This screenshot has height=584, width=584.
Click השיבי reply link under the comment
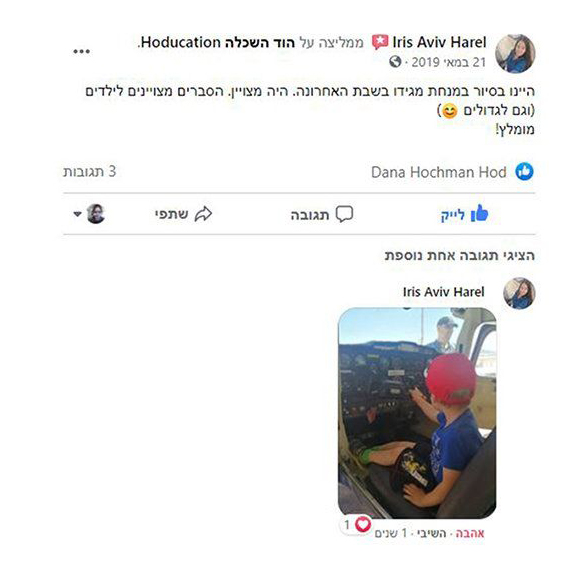coord(431,533)
